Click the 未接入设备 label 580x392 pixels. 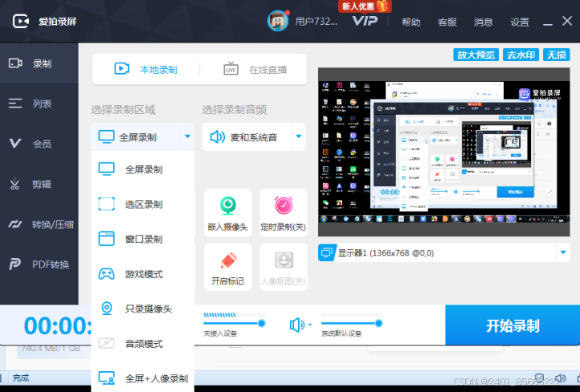[x=220, y=333]
